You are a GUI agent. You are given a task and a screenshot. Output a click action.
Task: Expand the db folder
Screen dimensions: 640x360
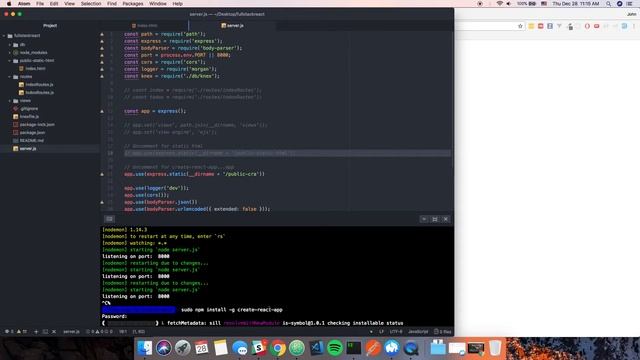pyautogui.click(x=10, y=44)
